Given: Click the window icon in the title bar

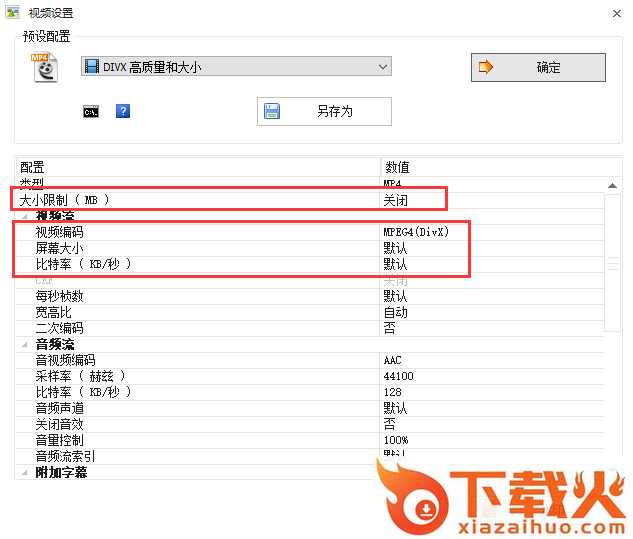Looking at the screenshot, I should click(13, 13).
